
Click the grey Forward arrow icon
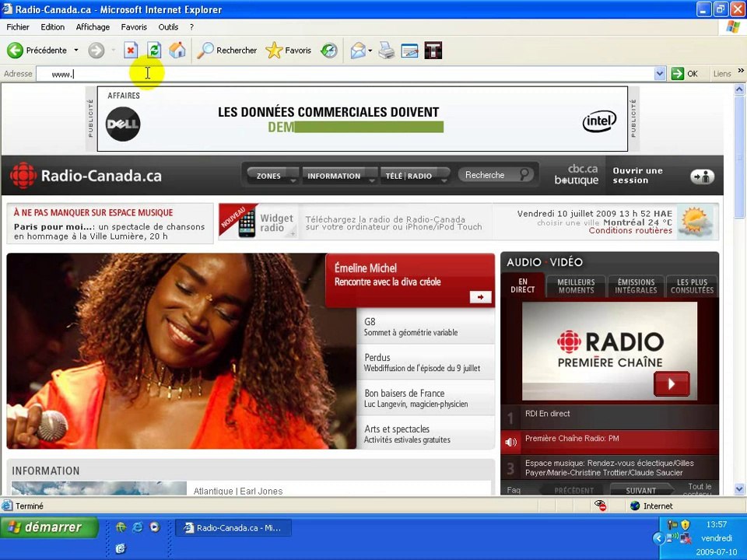click(x=96, y=50)
